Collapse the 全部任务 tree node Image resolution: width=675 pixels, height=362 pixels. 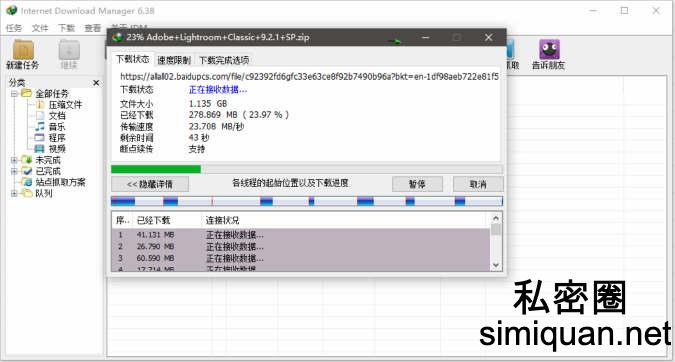point(14,93)
